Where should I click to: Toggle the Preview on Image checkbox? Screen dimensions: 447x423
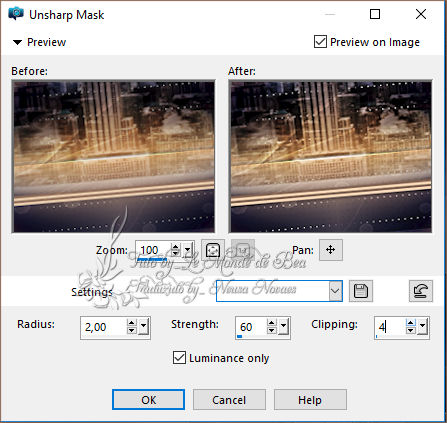point(320,42)
